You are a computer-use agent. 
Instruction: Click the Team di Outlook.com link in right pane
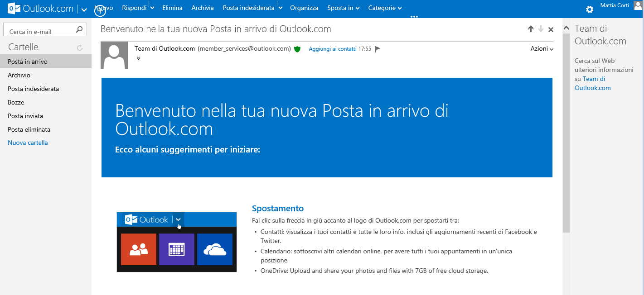pos(593,83)
